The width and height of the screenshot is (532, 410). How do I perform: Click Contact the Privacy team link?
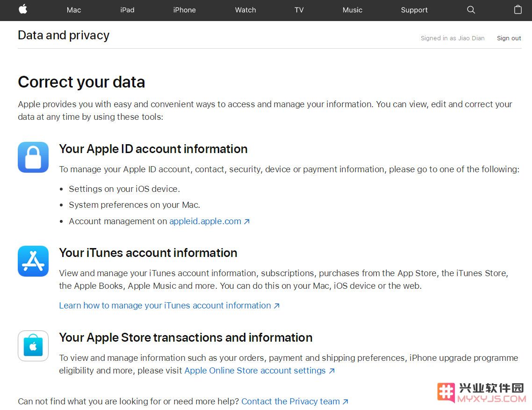pos(295,401)
